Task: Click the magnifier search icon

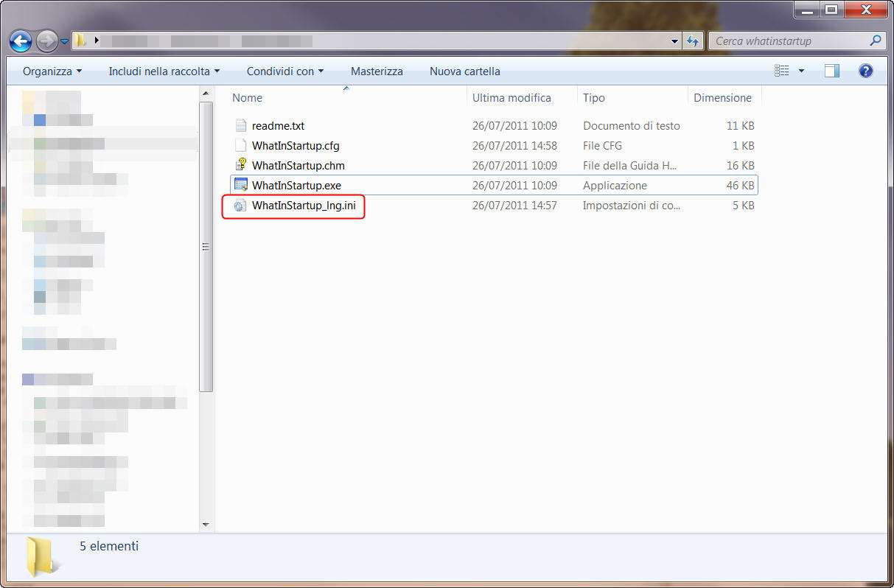Action: pyautogui.click(x=875, y=41)
